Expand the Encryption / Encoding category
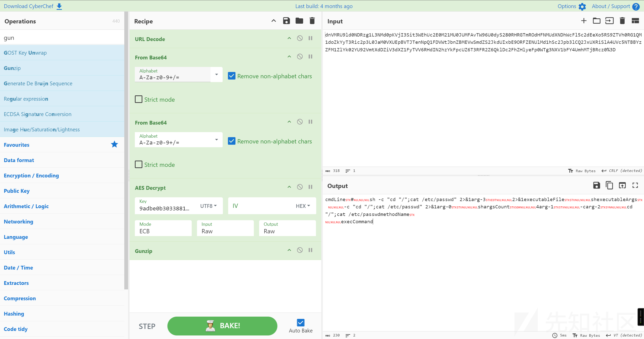This screenshot has height=339, width=644. [x=62, y=175]
